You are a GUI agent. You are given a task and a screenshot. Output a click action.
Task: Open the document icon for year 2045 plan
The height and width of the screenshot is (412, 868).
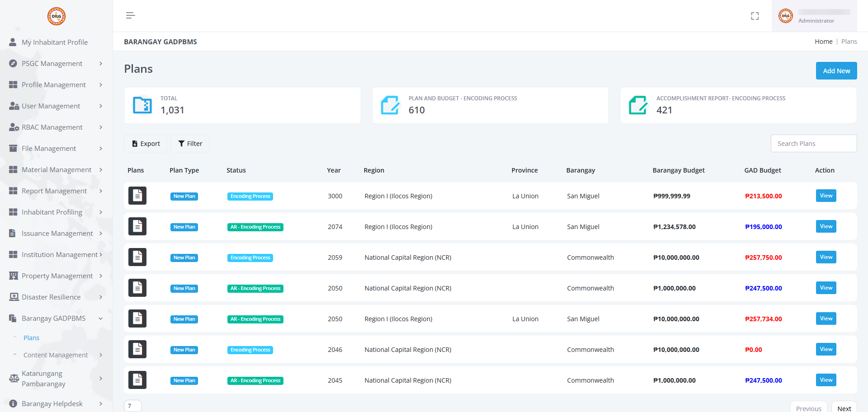click(137, 380)
